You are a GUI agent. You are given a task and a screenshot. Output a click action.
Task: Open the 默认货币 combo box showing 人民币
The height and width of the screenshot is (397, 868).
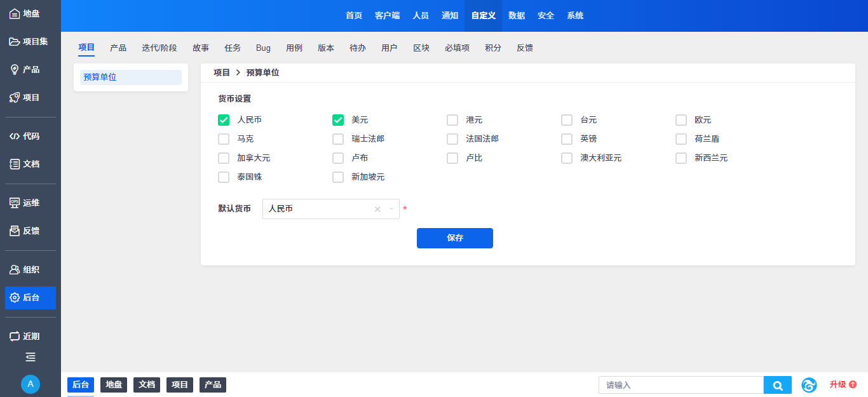318,209
